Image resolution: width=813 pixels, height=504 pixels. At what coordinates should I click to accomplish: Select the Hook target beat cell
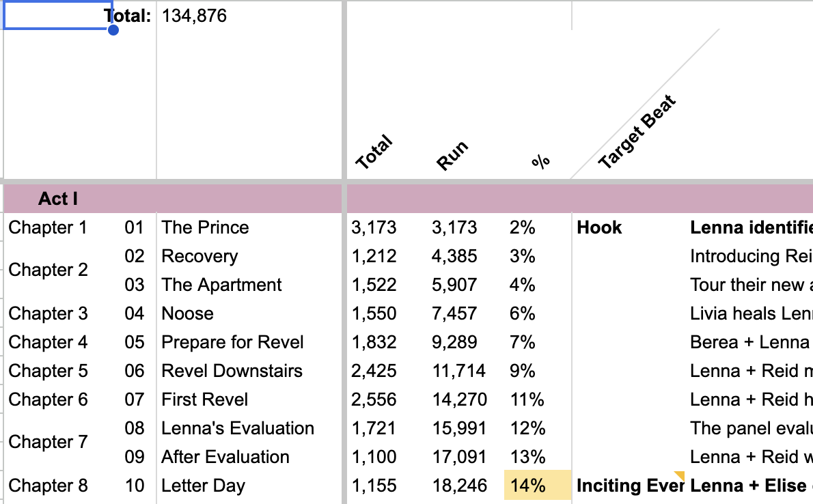click(x=600, y=227)
